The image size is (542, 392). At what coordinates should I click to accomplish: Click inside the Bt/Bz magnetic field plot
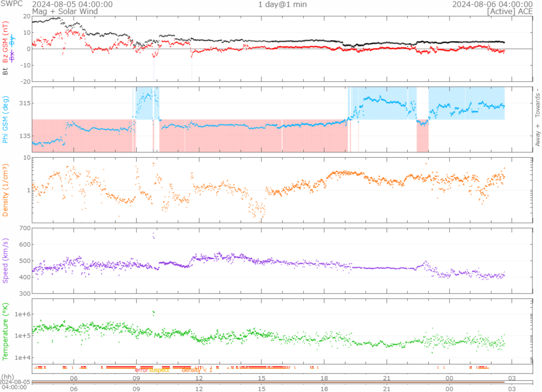click(x=282, y=49)
